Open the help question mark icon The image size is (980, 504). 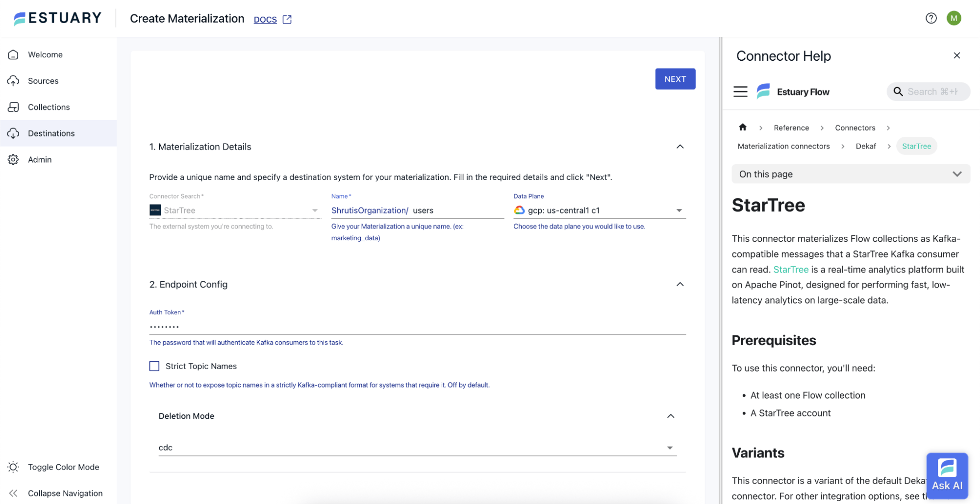pos(931,18)
